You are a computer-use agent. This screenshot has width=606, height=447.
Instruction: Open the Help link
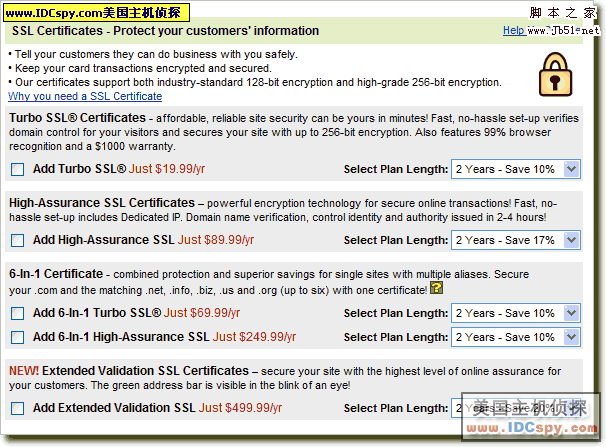tap(512, 31)
